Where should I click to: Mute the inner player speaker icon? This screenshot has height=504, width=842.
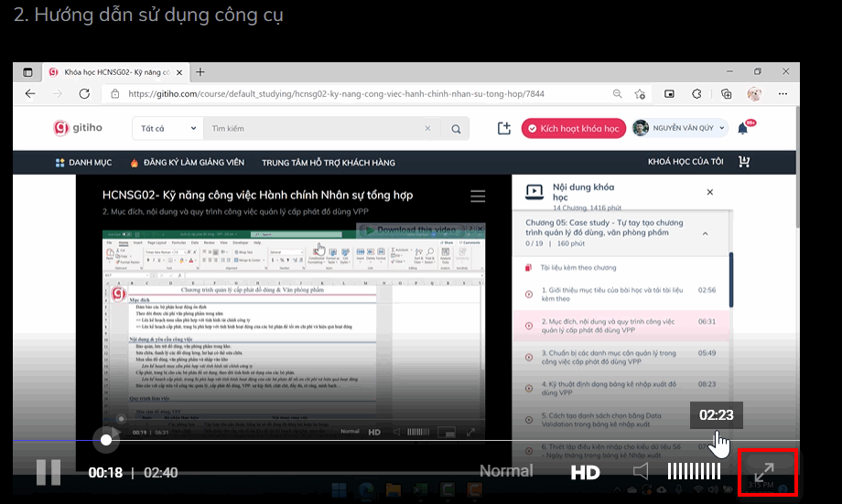click(396, 432)
